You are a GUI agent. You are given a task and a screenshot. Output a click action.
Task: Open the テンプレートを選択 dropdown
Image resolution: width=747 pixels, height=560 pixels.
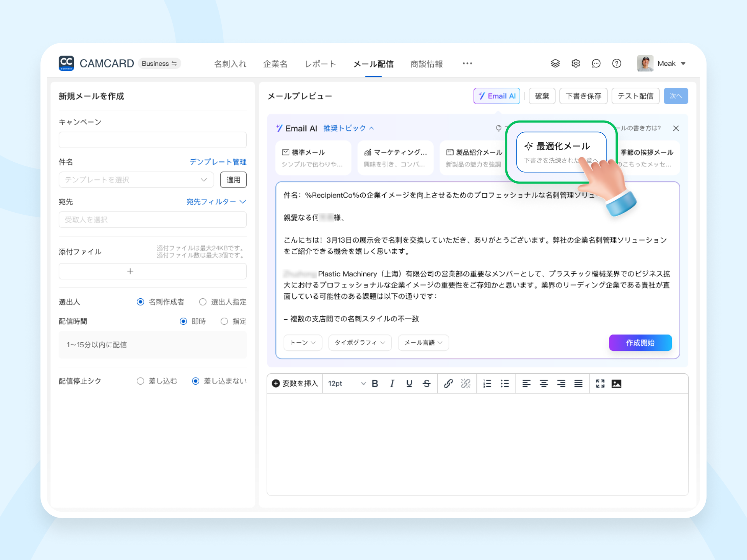tap(136, 180)
